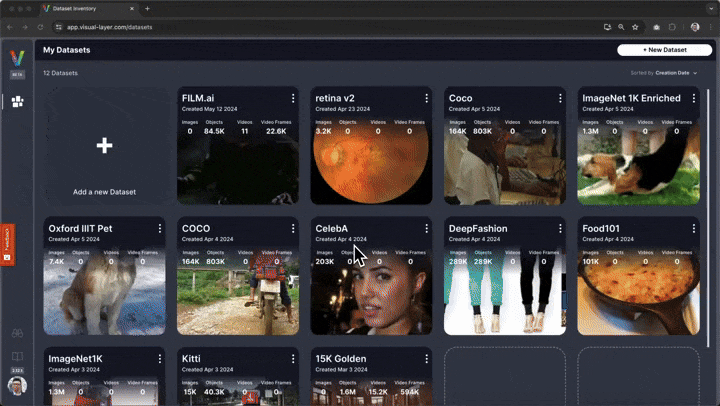The height and width of the screenshot is (406, 720).
Task: Open the Food101 card three-dot menu
Action: point(694,228)
